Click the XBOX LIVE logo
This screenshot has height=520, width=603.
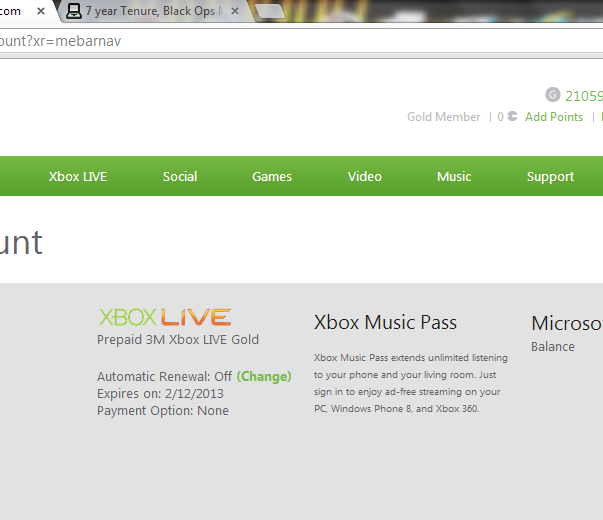pos(165,317)
